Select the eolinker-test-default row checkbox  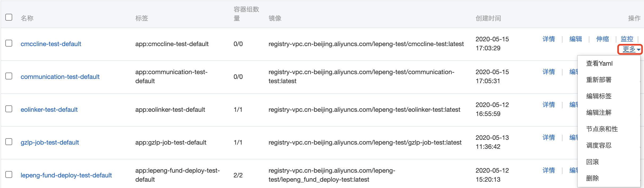point(9,109)
